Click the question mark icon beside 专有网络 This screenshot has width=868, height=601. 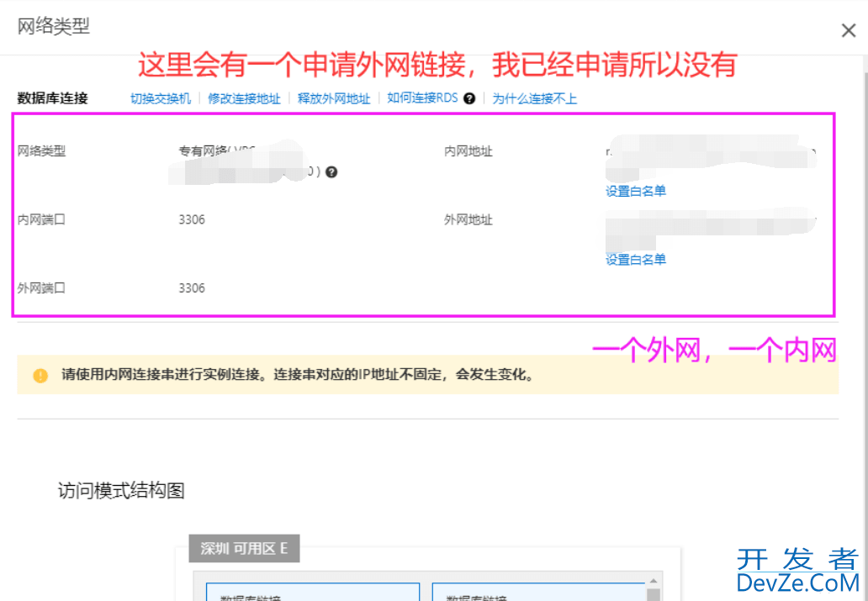331,172
